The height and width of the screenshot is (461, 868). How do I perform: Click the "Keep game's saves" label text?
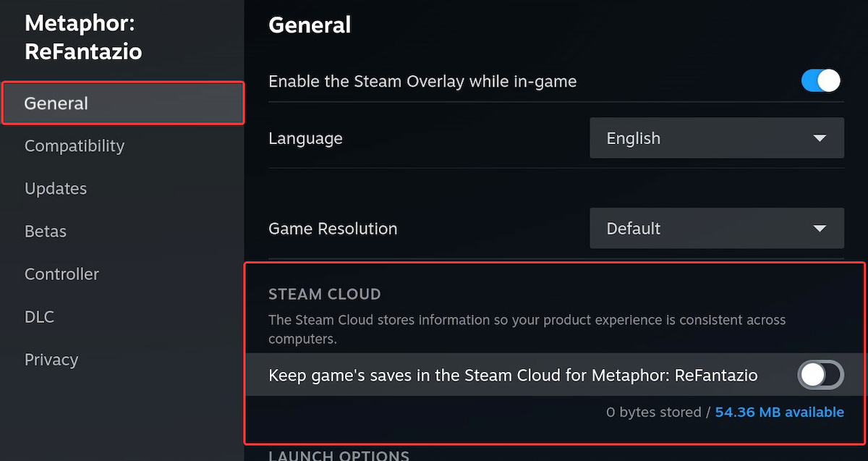(513, 376)
